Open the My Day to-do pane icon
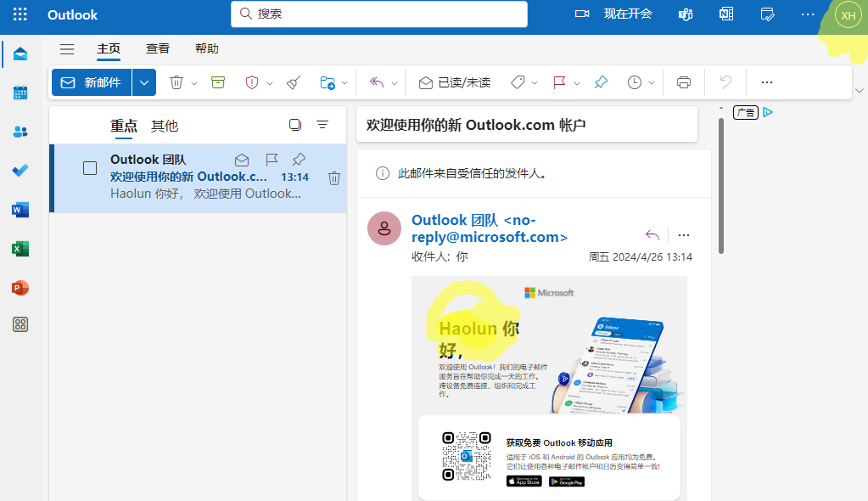The width and height of the screenshot is (868, 501). point(767,14)
